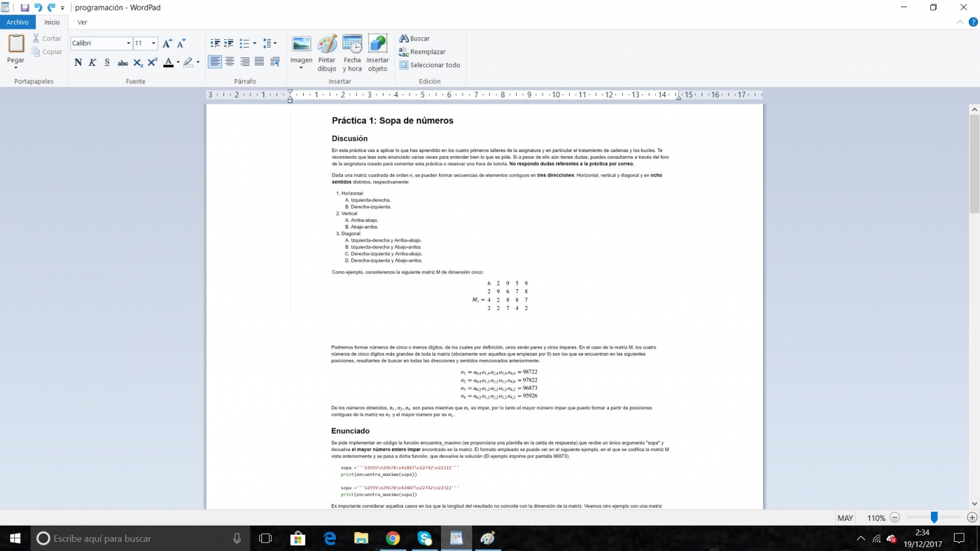Open Google Chrome from the taskbar
Screen dimensions: 980x551
(x=393, y=539)
